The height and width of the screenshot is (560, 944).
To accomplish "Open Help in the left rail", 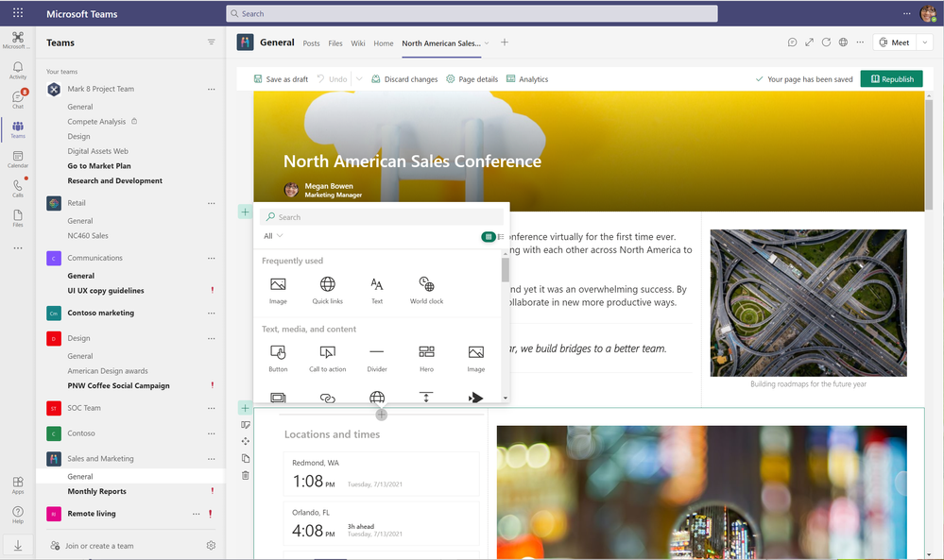I will point(18,515).
